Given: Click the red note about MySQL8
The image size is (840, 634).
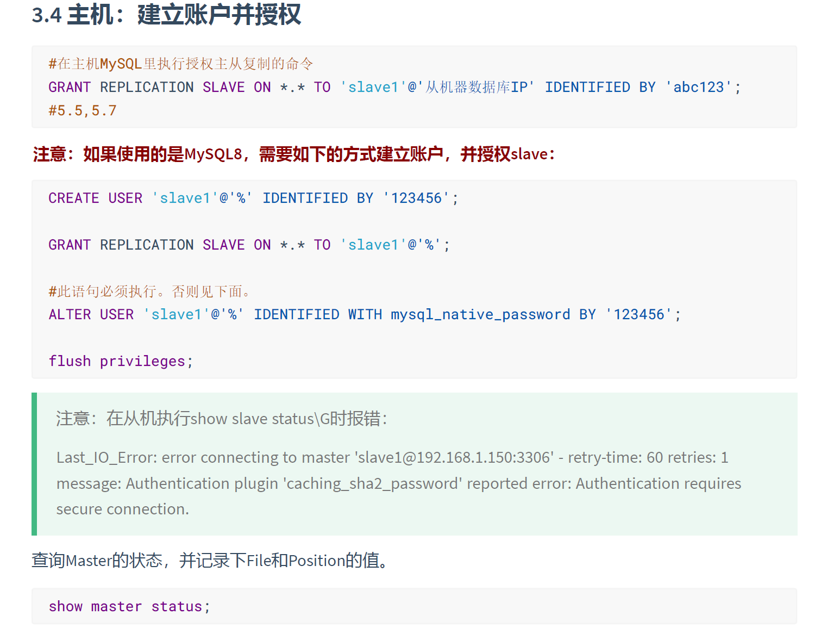Looking at the screenshot, I should [x=294, y=154].
